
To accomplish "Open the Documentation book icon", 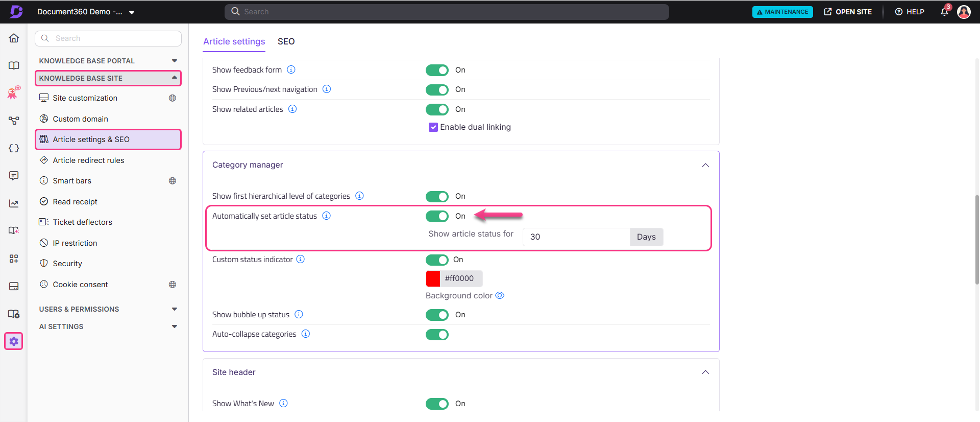I will pos(14,65).
